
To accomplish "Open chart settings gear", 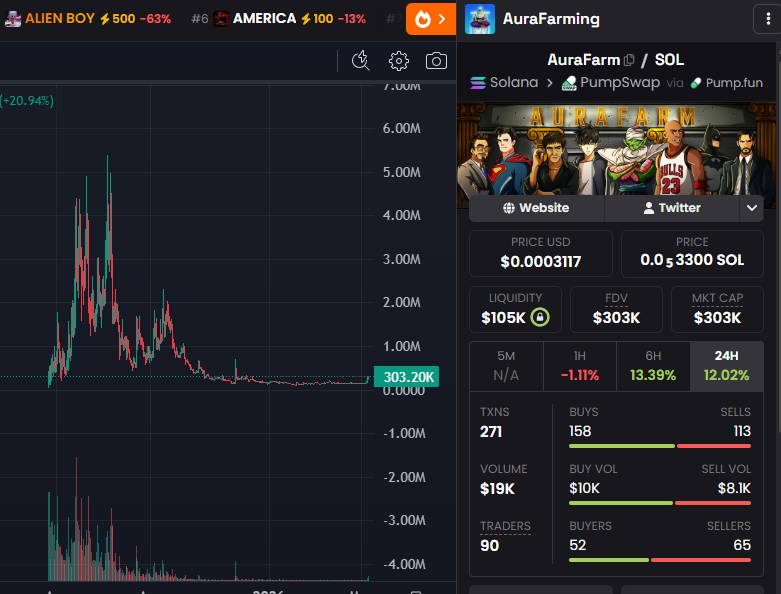I will pos(398,61).
